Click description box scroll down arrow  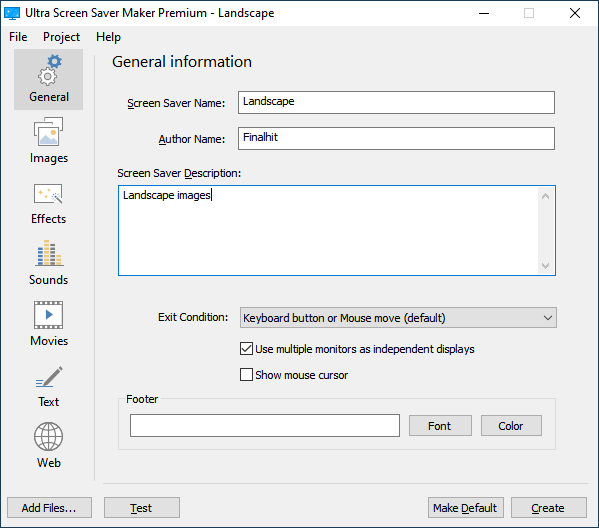pyautogui.click(x=546, y=266)
